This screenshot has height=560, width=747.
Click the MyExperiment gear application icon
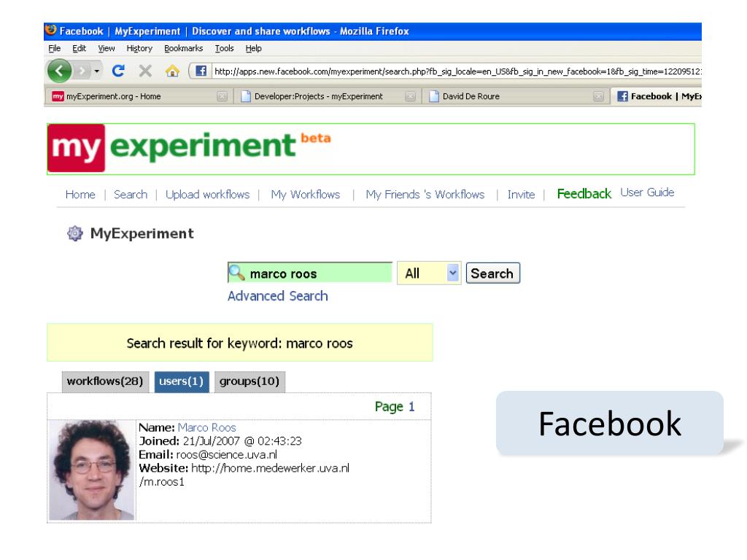tap(75, 233)
